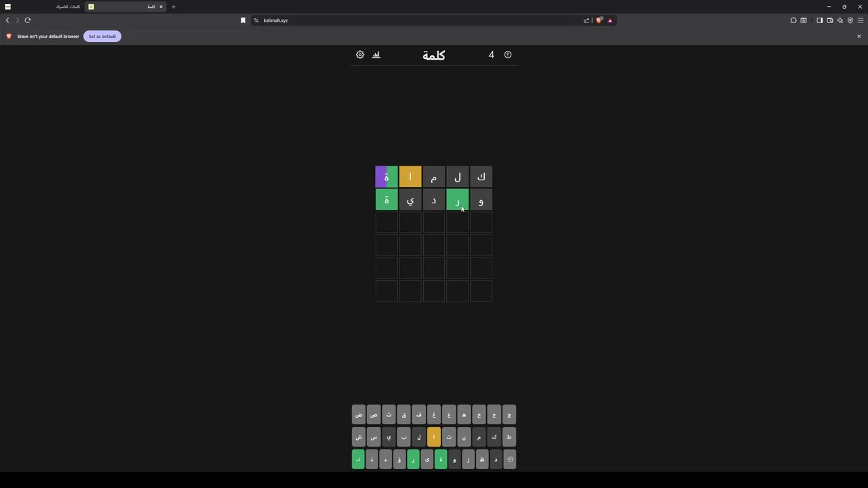Open the Brave Wallet icon
The image size is (868, 488).
click(x=829, y=20)
